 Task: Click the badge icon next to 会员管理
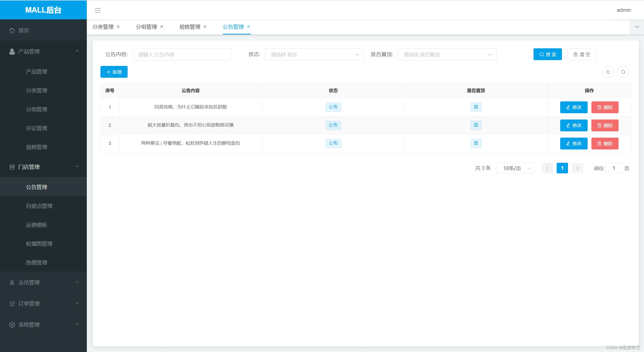(12, 283)
